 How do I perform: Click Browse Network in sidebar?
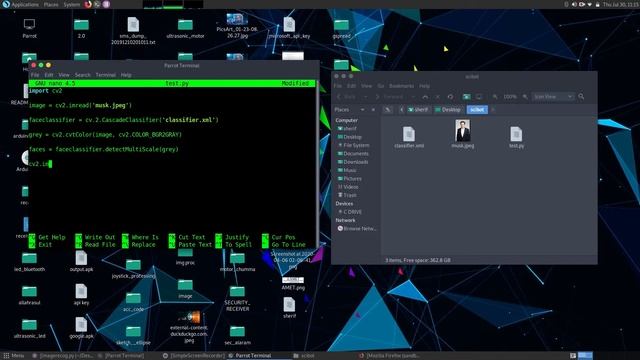pos(356,229)
